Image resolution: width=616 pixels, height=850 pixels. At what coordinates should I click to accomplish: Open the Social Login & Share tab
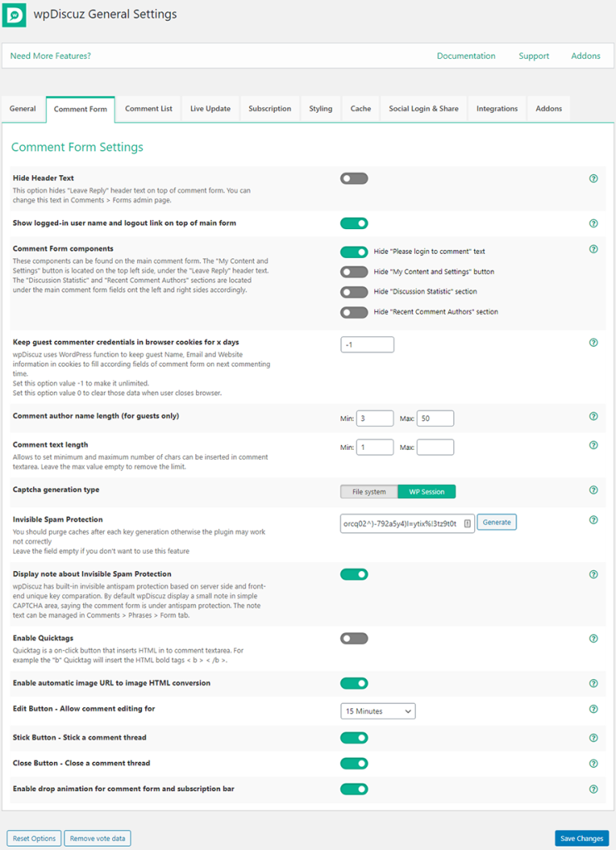(423, 109)
